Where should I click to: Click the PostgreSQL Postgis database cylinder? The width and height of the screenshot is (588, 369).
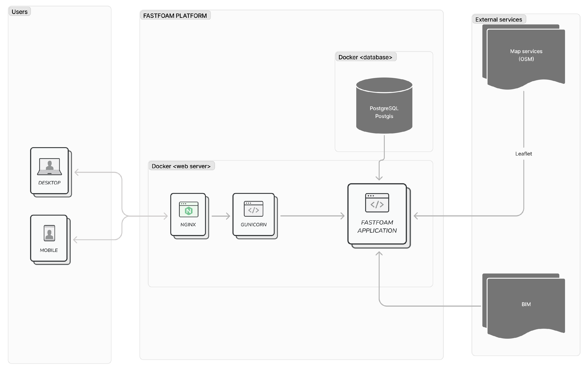(x=384, y=105)
